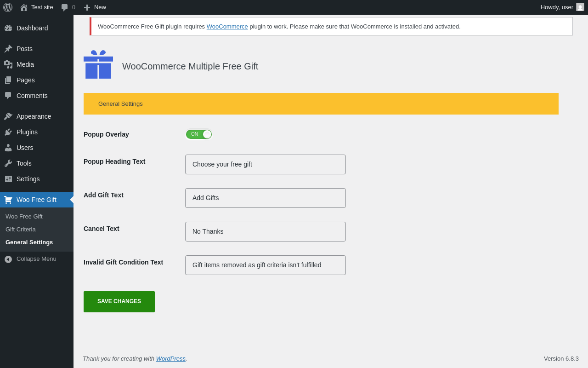The height and width of the screenshot is (368, 588).
Task: Click the comments bubble icon in admin bar
Action: [x=65, y=7]
